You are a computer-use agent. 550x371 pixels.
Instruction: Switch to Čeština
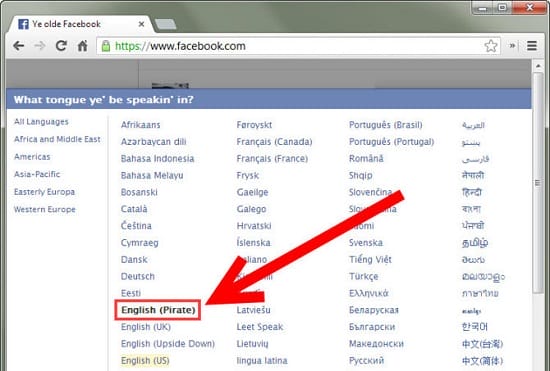136,225
